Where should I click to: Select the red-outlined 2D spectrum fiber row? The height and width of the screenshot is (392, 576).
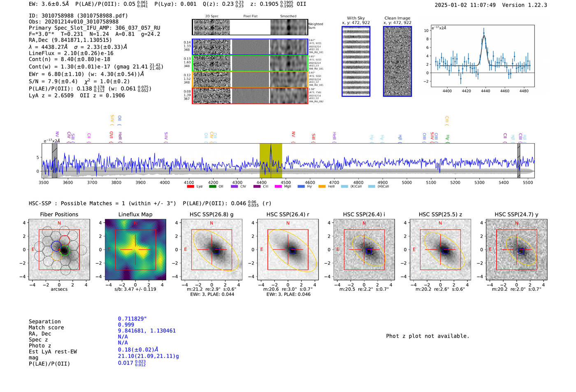(250, 95)
